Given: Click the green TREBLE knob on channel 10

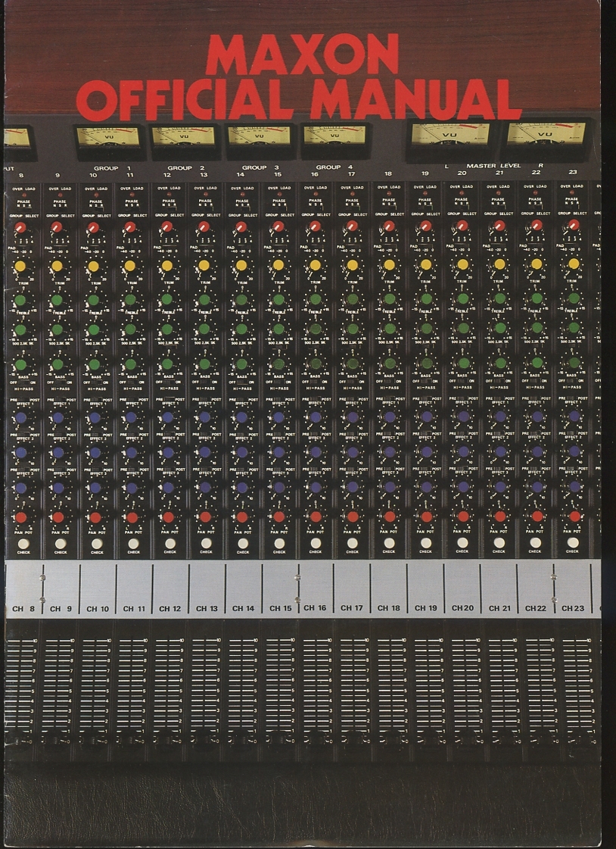Looking at the screenshot, I should coord(94,300).
